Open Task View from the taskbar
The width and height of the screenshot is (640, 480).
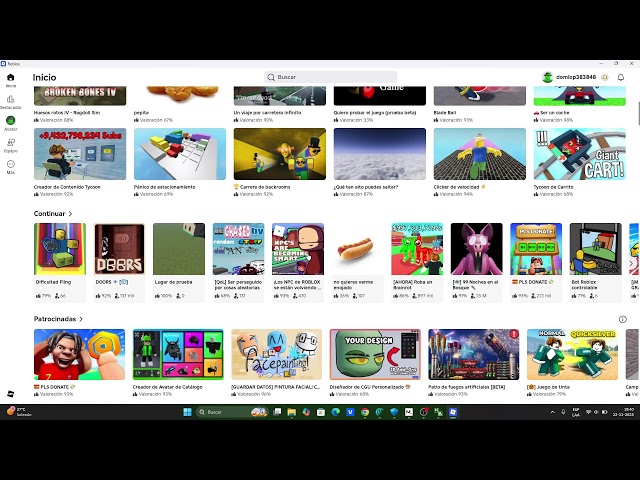[277, 412]
